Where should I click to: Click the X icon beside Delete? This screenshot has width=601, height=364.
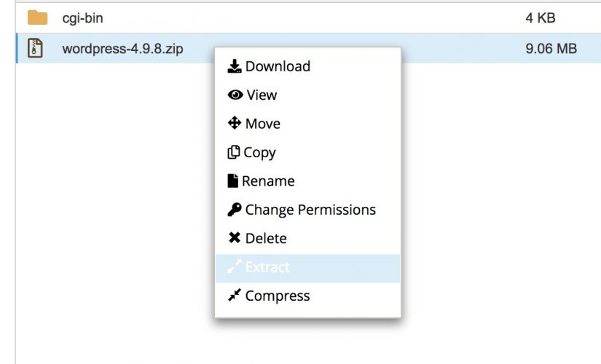[234, 238]
